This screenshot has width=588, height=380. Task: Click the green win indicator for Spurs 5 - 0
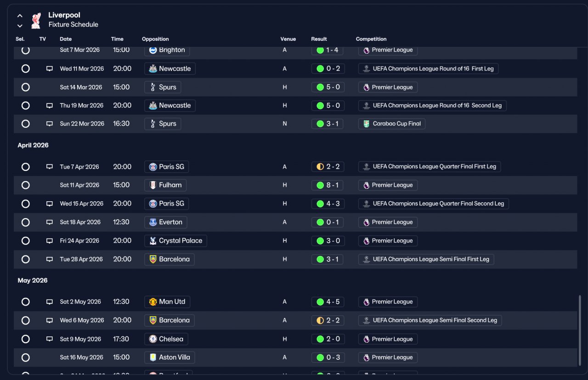pos(320,87)
